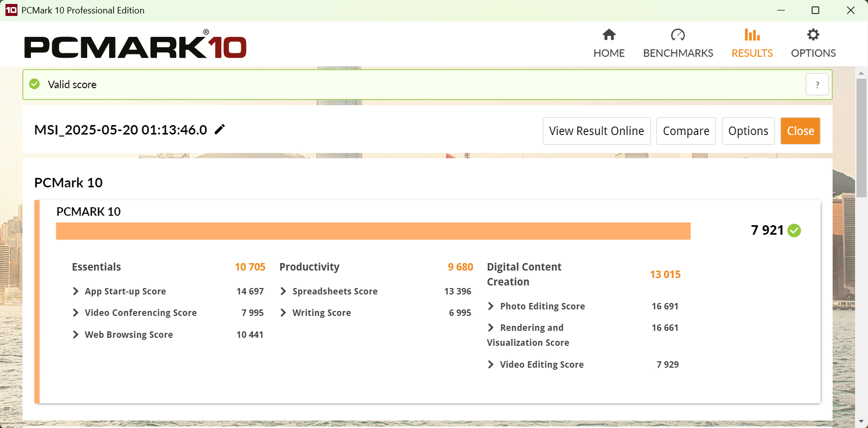Click the Options gear icon

pos(813,34)
